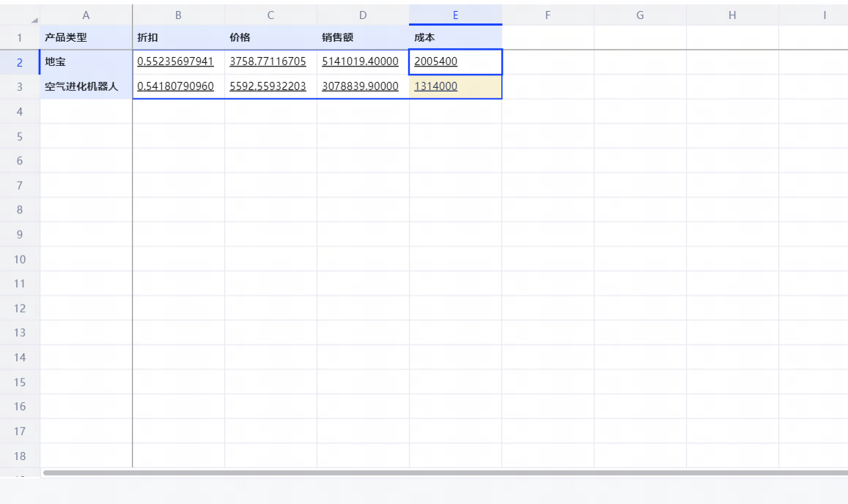This screenshot has width=848, height=504.
Task: Click the select-all corner triangle icon
Action: coord(34,19)
